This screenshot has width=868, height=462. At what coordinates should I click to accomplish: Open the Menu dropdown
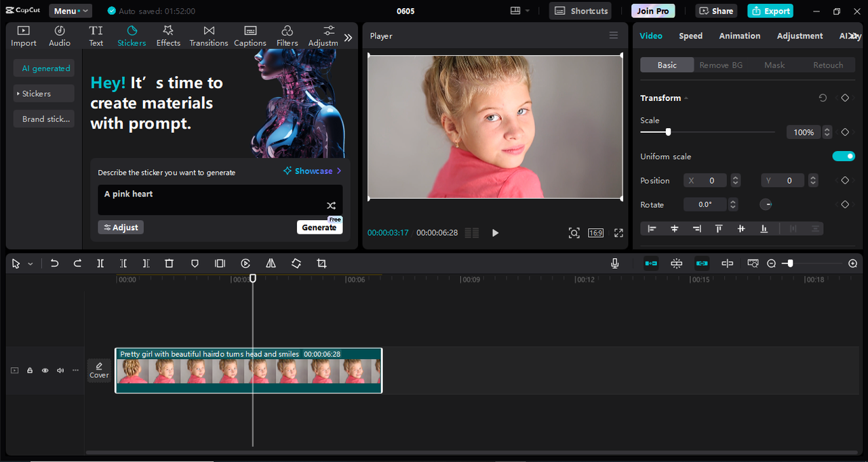[x=71, y=11]
